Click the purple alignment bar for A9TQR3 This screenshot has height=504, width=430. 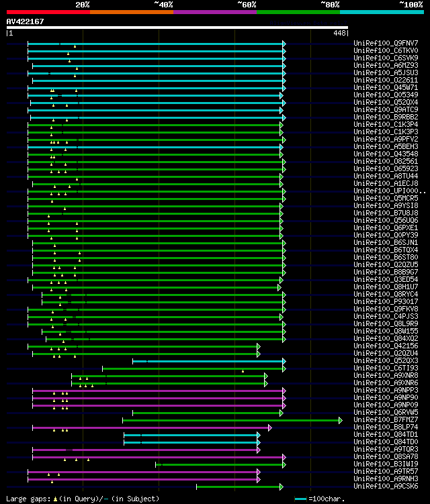point(145,450)
